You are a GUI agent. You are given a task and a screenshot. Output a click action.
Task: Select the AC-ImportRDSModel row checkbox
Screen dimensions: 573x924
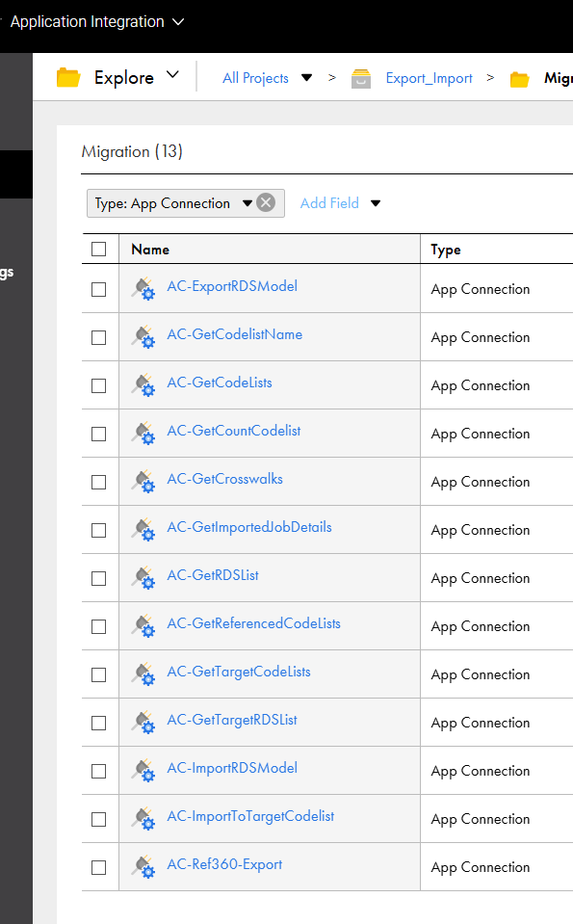coord(99,772)
